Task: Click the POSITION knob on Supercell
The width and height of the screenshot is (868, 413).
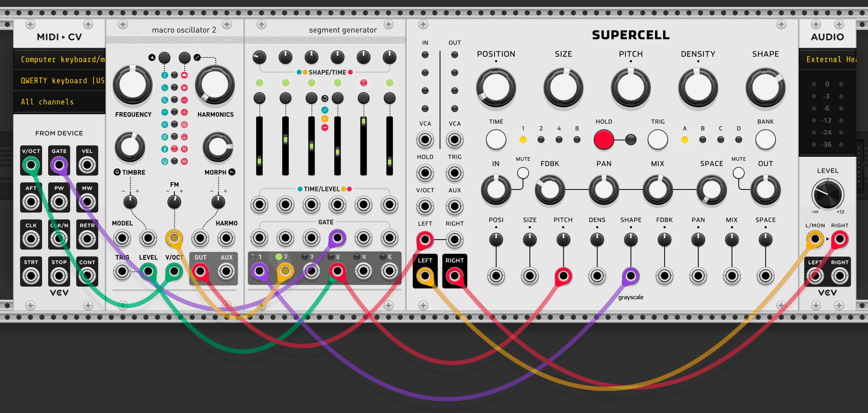Action: pyautogui.click(x=496, y=87)
